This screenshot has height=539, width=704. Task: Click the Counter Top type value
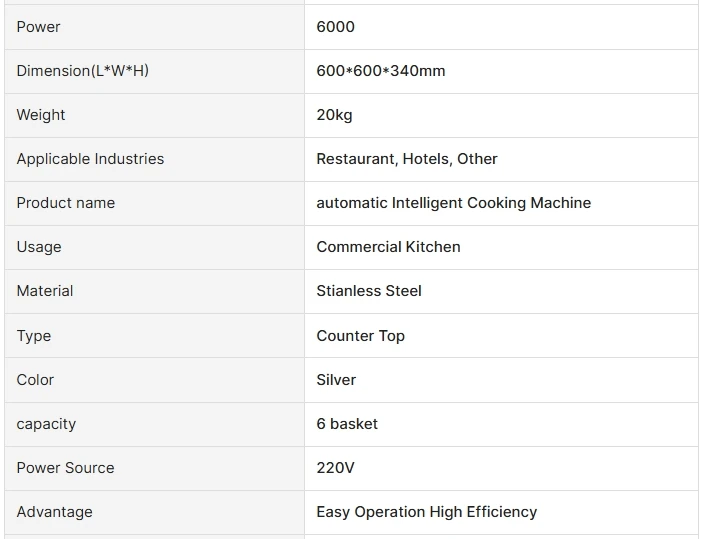(360, 336)
